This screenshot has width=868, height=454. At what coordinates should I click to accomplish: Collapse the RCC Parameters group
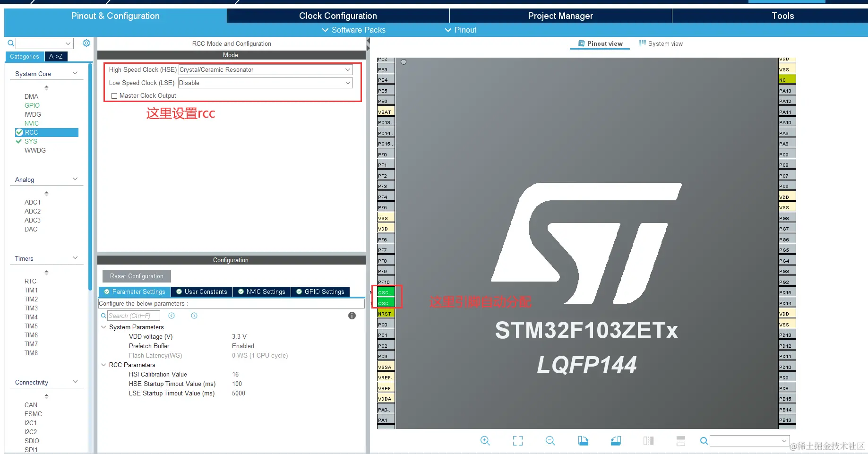(103, 365)
